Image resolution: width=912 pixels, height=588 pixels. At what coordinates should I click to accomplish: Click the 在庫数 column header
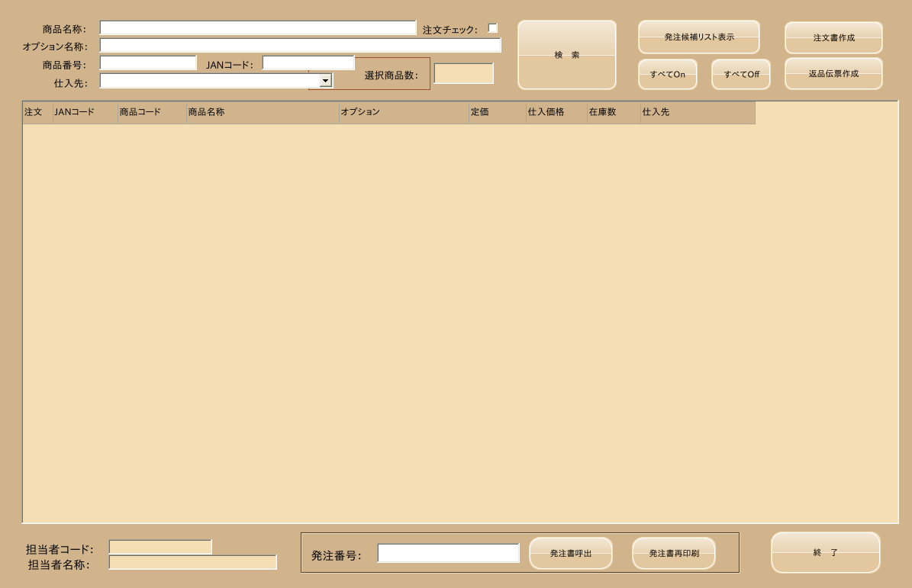pyautogui.click(x=614, y=112)
